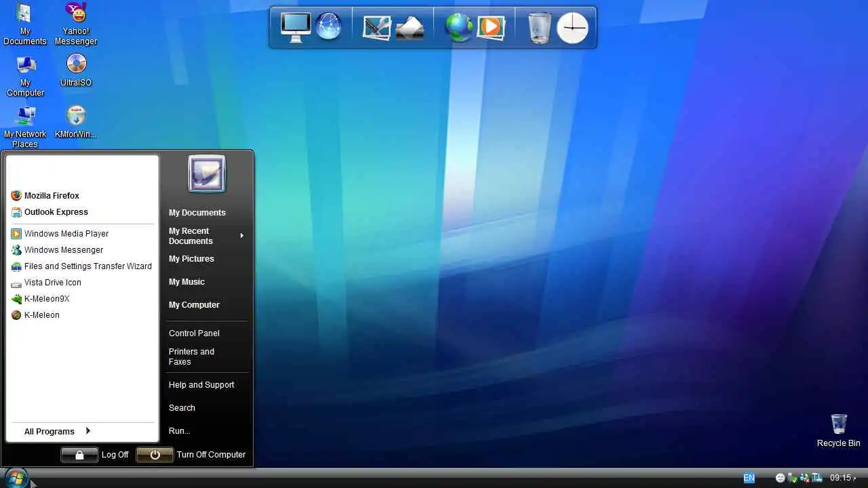The width and height of the screenshot is (868, 488).
Task: Click the Start orb button
Action: pos(16,478)
